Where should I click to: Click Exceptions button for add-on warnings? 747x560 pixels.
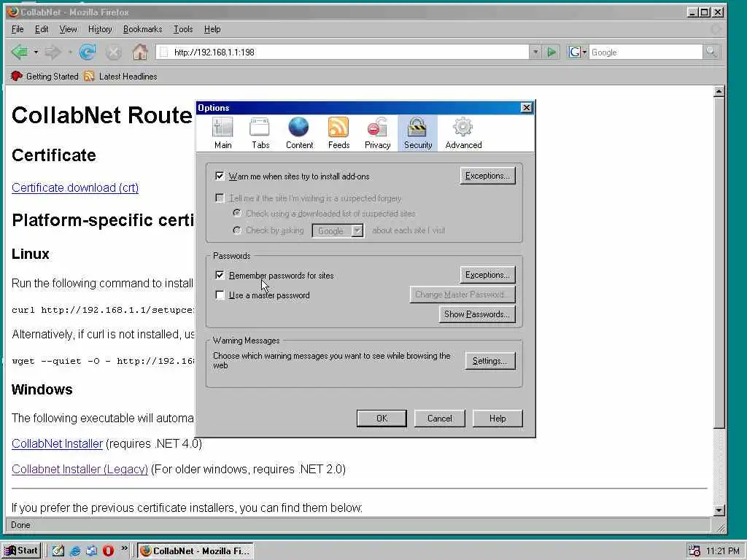tap(487, 176)
